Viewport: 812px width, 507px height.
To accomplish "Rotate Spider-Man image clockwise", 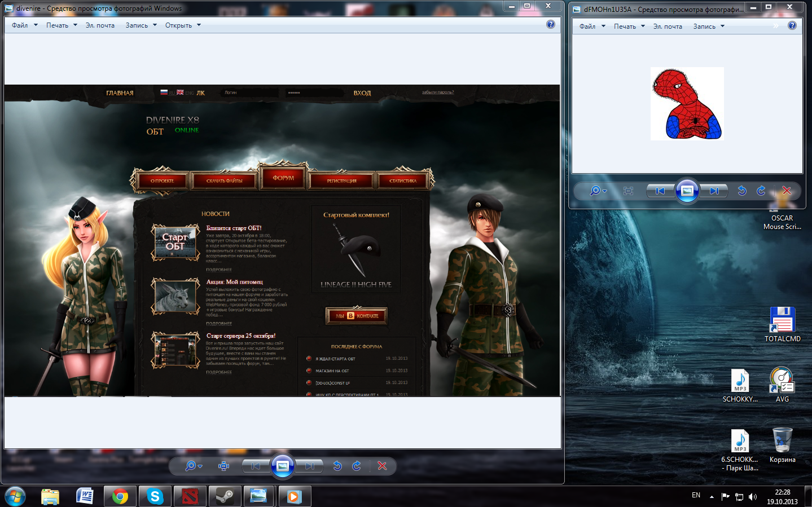I will tap(761, 191).
